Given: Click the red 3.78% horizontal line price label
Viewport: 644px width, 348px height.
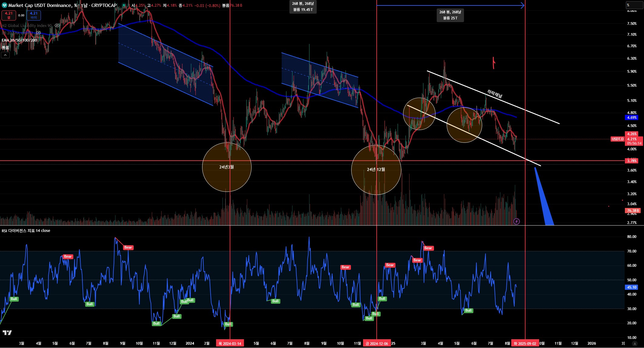Looking at the screenshot, I should pos(632,161).
